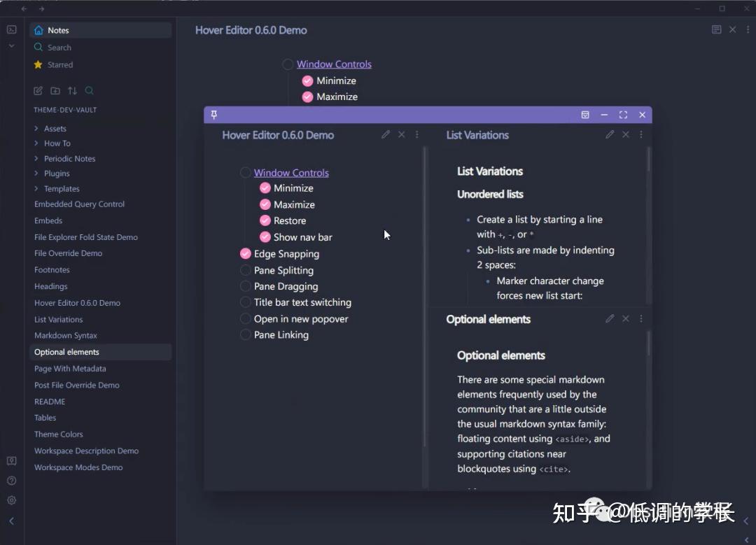The width and height of the screenshot is (756, 545).
Task: Open the help icon near bottom left
Action: [11, 481]
